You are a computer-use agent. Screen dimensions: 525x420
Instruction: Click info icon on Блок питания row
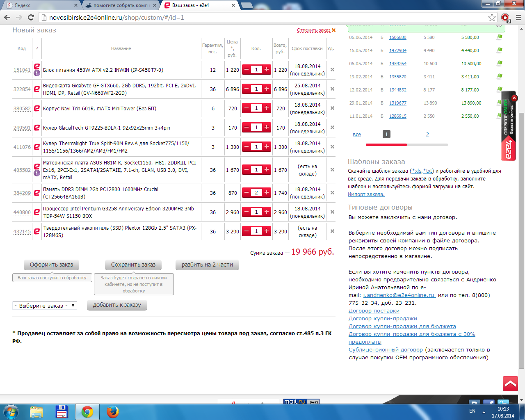(37, 73)
